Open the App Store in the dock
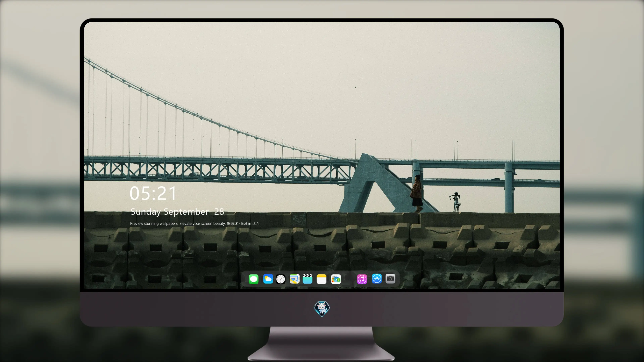 coord(377,279)
